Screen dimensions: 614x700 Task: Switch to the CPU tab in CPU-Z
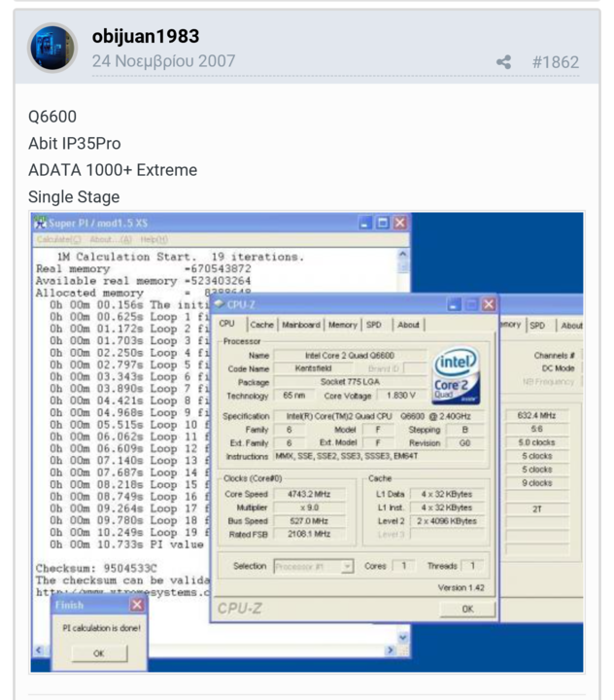tap(226, 324)
